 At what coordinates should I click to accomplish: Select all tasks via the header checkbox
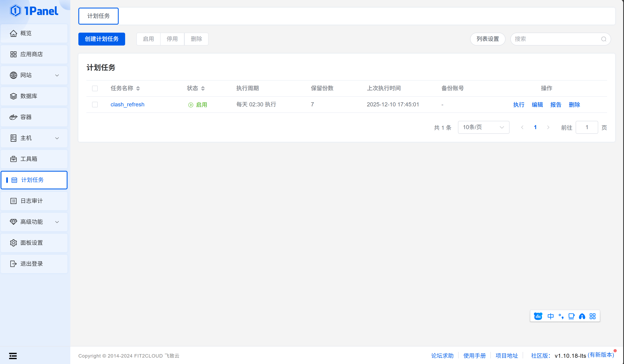[x=95, y=88]
